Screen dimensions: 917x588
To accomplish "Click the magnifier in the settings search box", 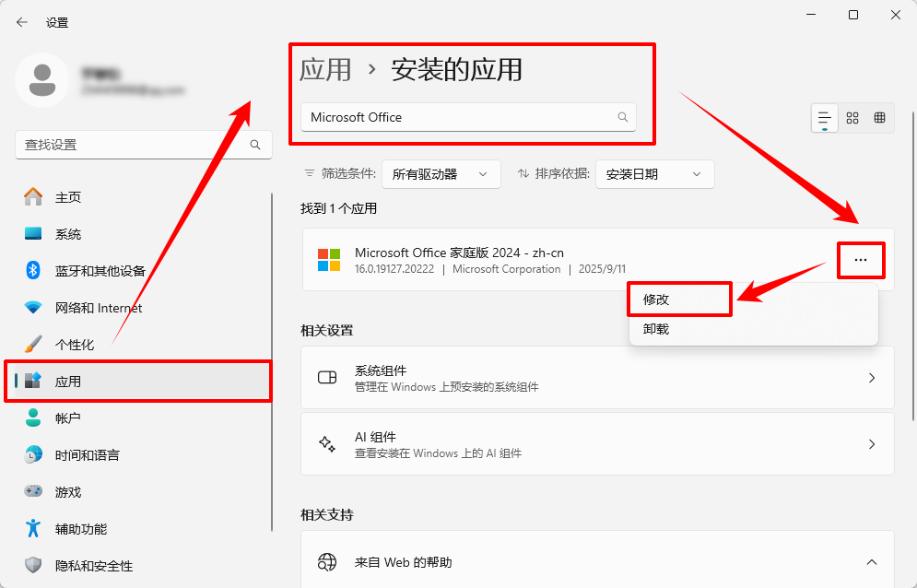I will point(255,145).
